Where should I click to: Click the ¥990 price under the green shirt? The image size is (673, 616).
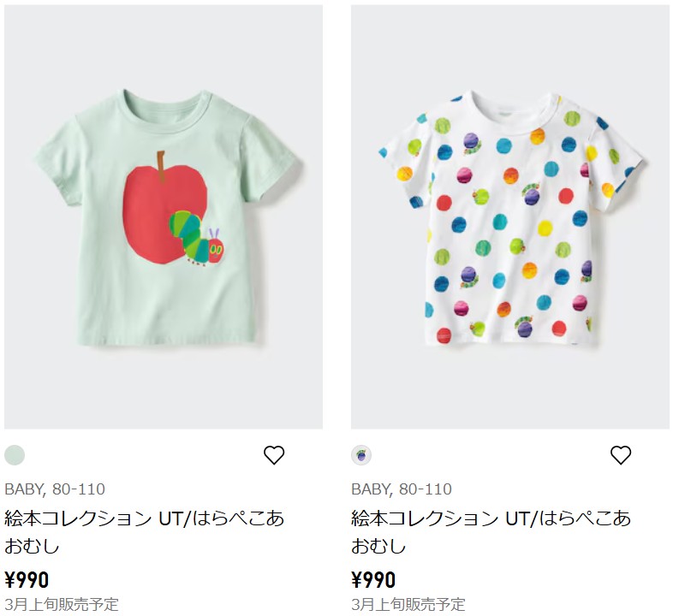click(x=27, y=579)
